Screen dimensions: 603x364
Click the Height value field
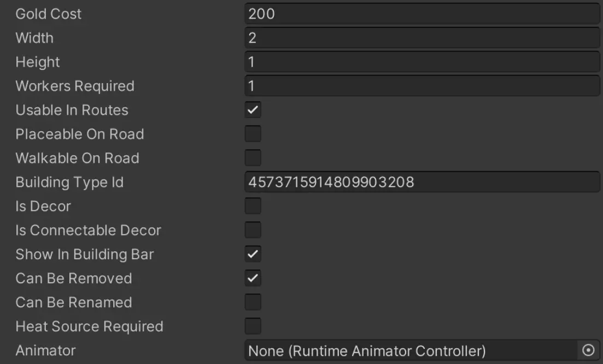422,62
